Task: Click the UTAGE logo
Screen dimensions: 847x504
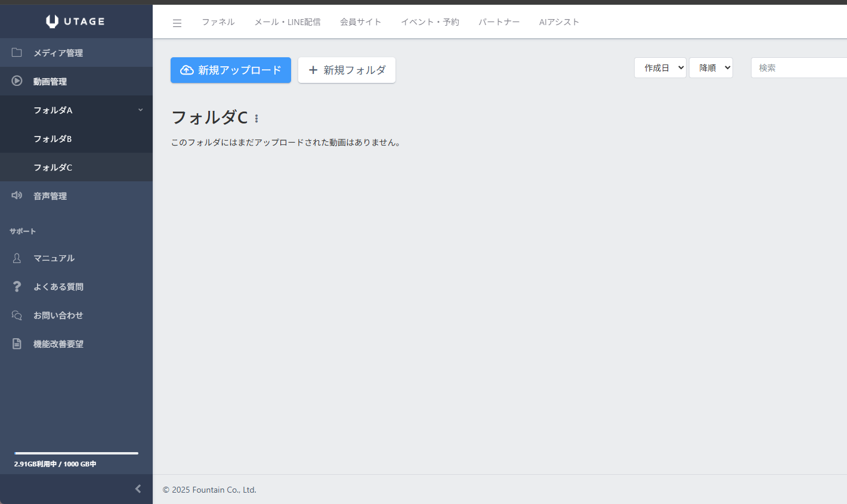Action: pyautogui.click(x=76, y=21)
